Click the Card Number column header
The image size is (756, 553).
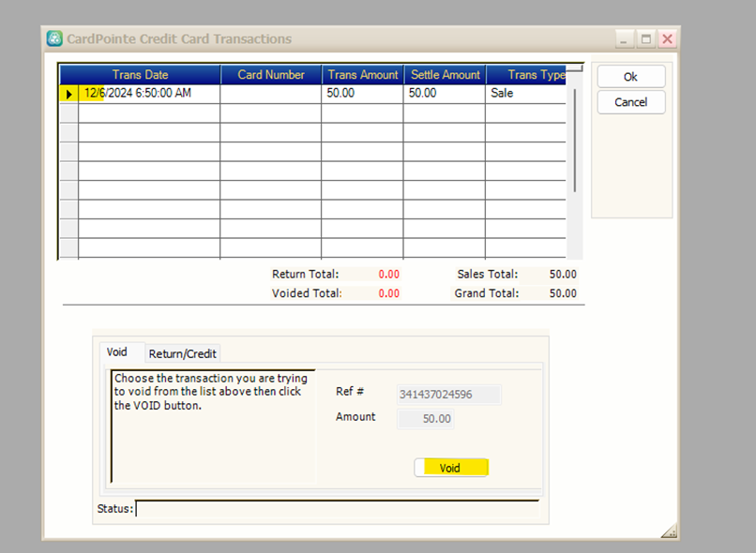[271, 75]
